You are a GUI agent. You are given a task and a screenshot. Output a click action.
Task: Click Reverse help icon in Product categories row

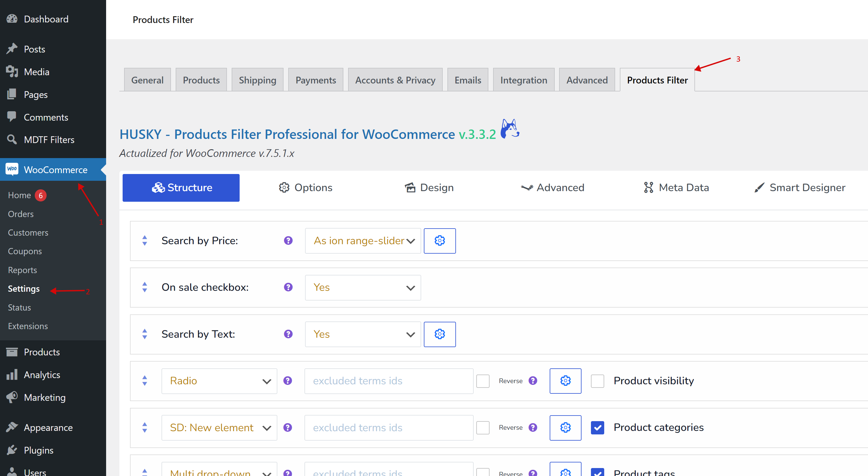(533, 427)
